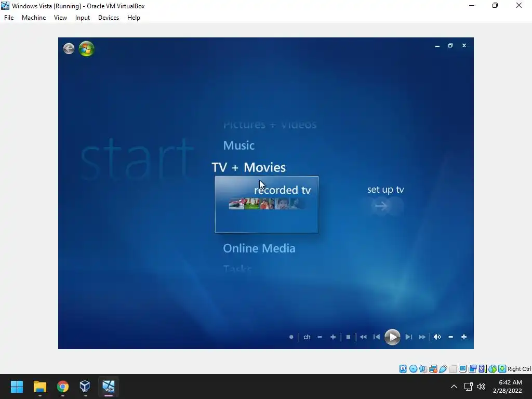
Task: Open VirtualBox File menu
Action: pyautogui.click(x=9, y=18)
